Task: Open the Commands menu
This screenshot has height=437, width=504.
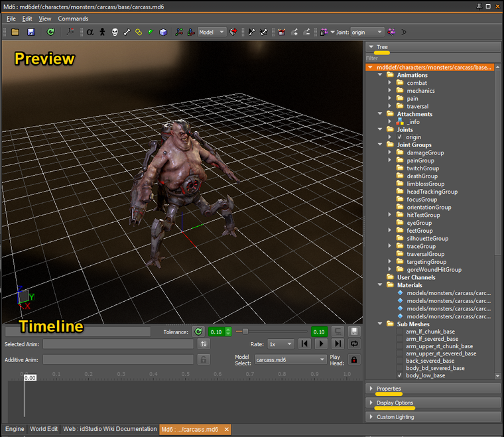Action: click(73, 19)
